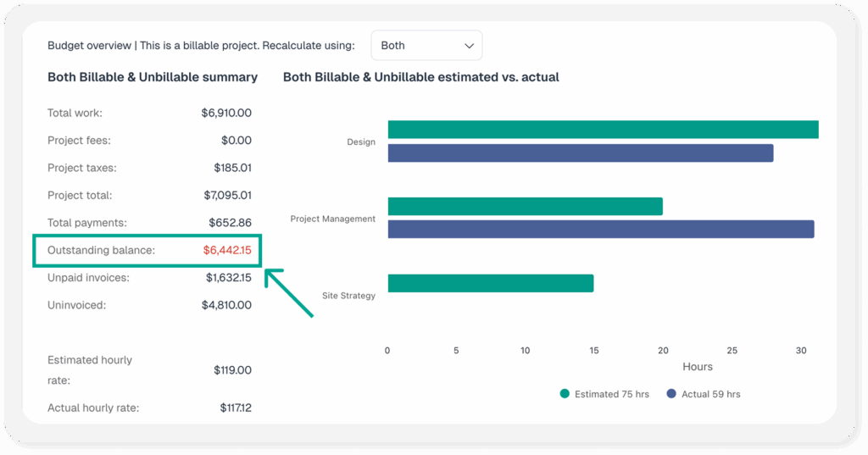Viewport: 868px width, 455px height.
Task: Click the green Estimated legend dot
Action: pyautogui.click(x=565, y=394)
